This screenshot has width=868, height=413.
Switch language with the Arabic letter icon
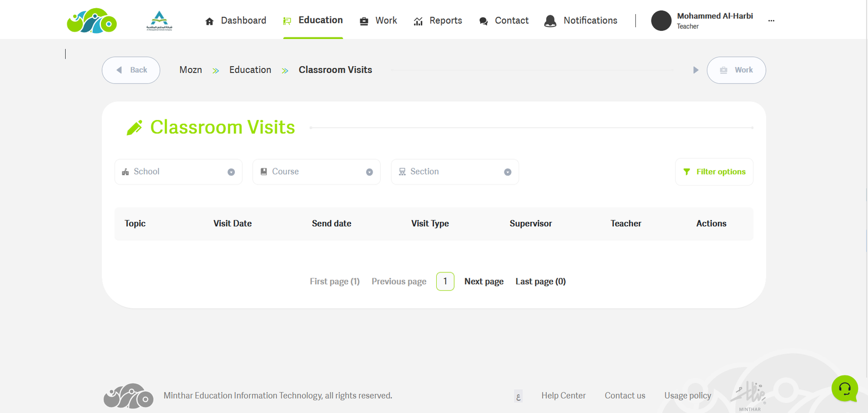518,396
